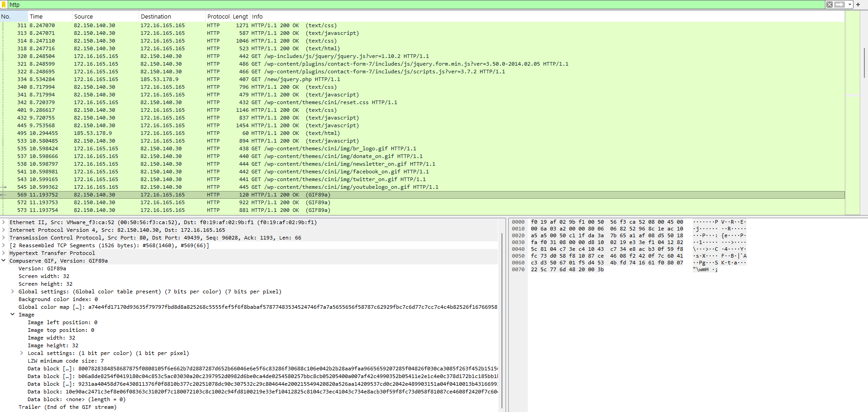Add a display filter button with plus icon

tap(858, 5)
